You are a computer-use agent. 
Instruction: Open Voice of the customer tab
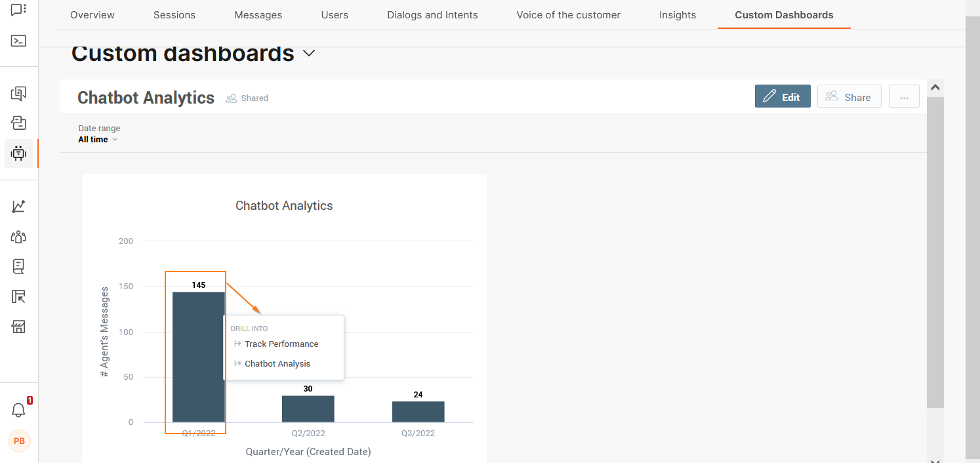click(x=568, y=14)
